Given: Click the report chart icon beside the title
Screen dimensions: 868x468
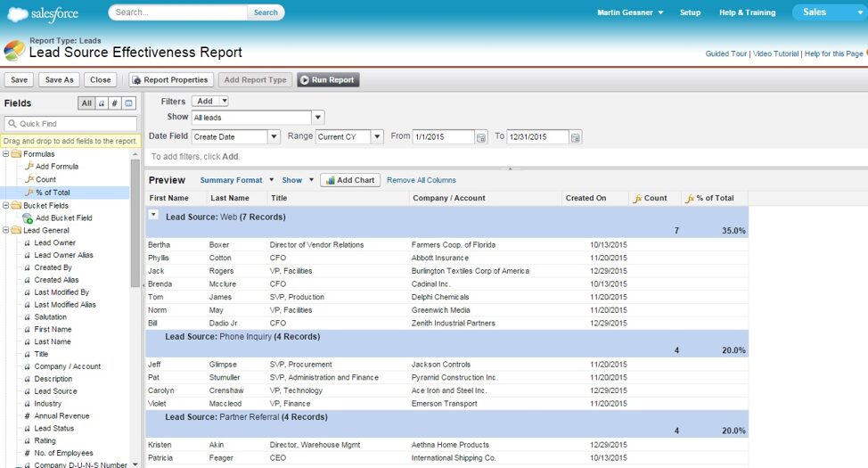Looking at the screenshot, I should [14, 51].
